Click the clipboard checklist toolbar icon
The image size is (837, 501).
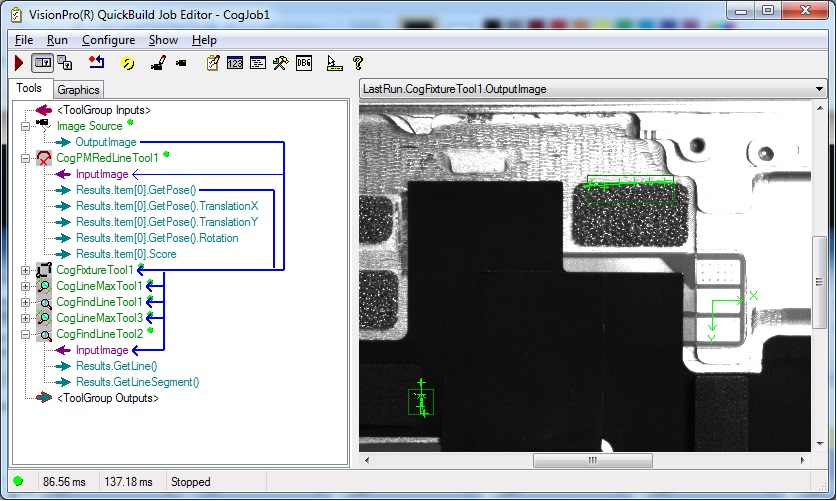click(213, 63)
